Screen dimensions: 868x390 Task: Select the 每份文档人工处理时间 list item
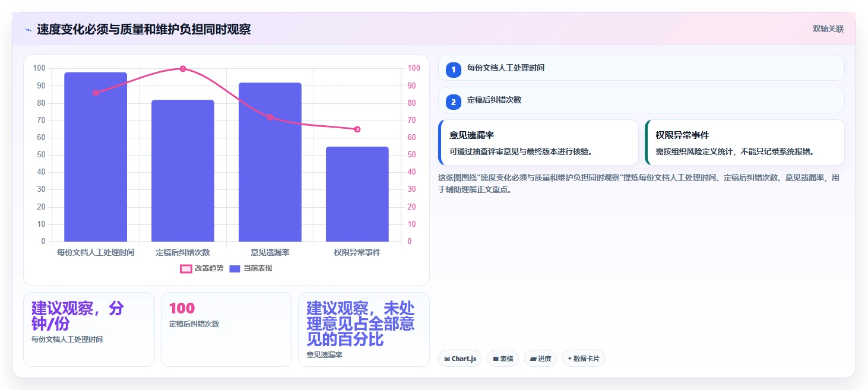click(641, 68)
